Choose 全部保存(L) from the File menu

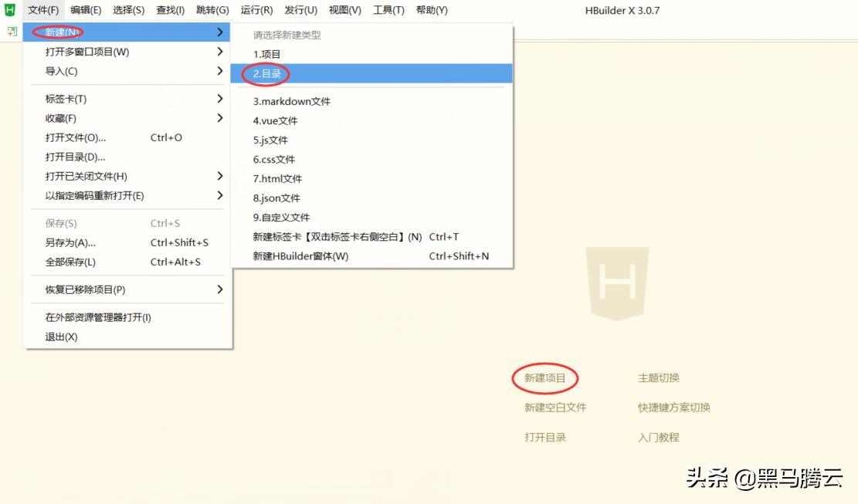[x=127, y=262]
